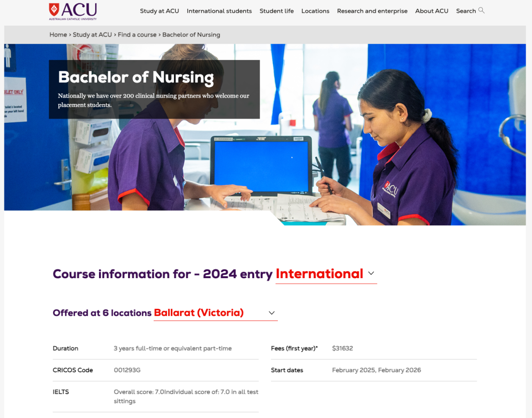The height and width of the screenshot is (418, 532).
Task: Open Research and enterprise menu
Action: click(372, 11)
